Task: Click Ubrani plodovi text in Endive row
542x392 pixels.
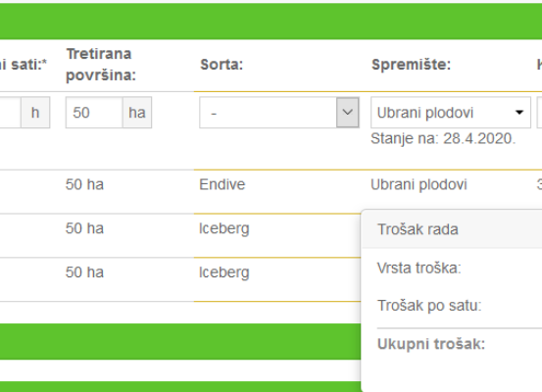Action: tap(419, 184)
